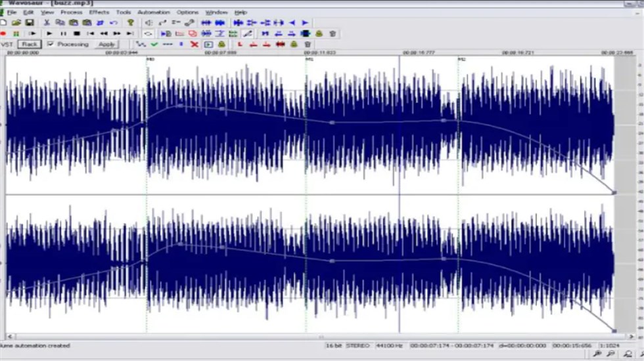Open the File menu
Screen dimensions: 644x361
pos(12,12)
